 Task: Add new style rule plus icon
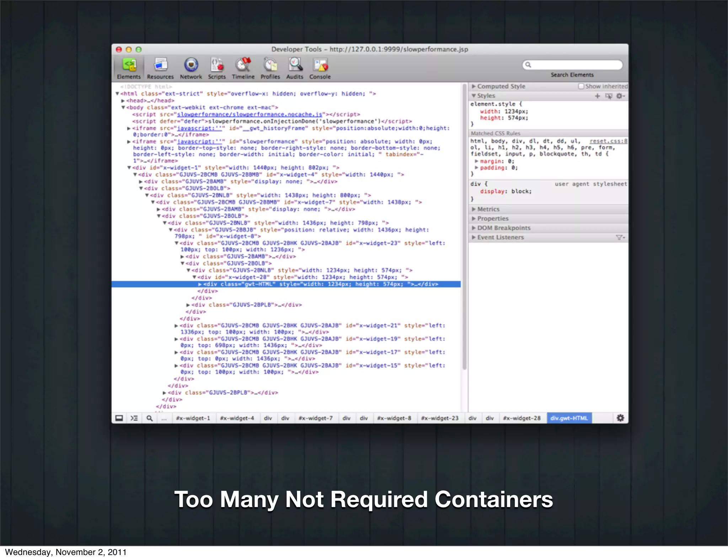[x=598, y=96]
